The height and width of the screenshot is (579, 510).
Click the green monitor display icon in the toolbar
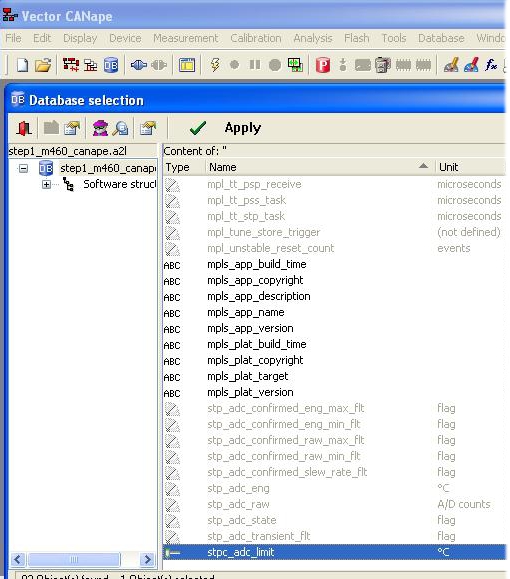(x=295, y=65)
